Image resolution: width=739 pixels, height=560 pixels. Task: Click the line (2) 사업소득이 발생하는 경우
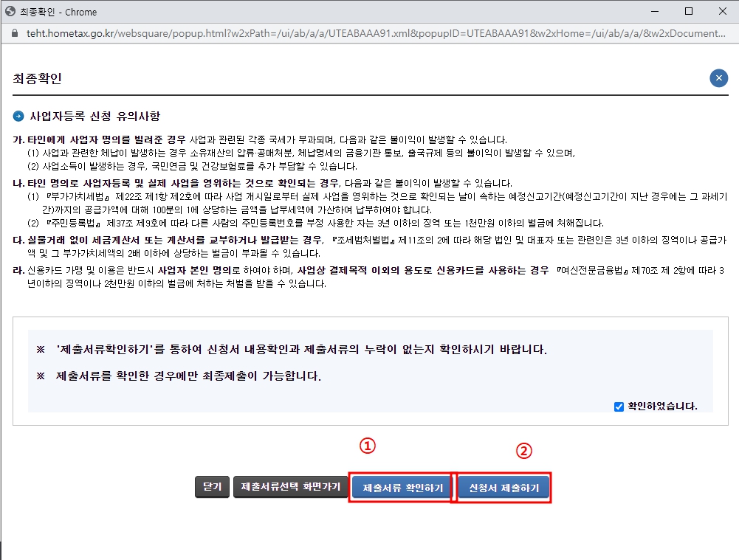click(x=192, y=166)
